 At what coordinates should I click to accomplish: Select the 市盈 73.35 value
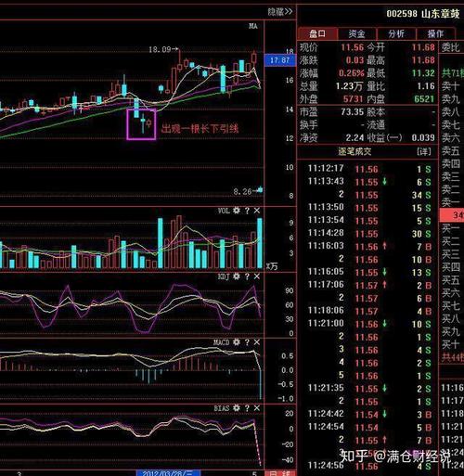pyautogui.click(x=352, y=112)
